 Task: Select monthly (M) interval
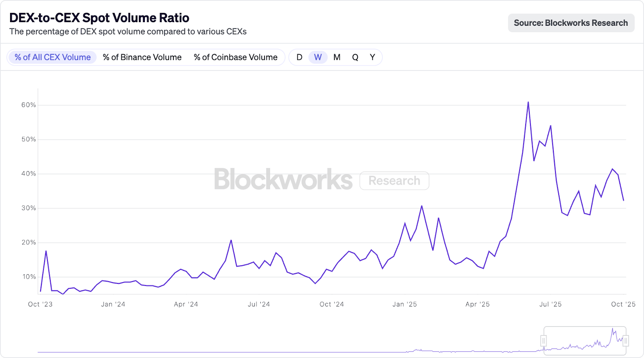(337, 57)
